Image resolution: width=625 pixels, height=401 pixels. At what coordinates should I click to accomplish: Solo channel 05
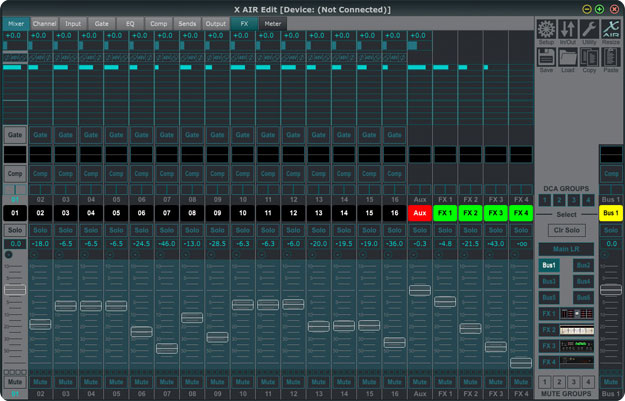116,230
